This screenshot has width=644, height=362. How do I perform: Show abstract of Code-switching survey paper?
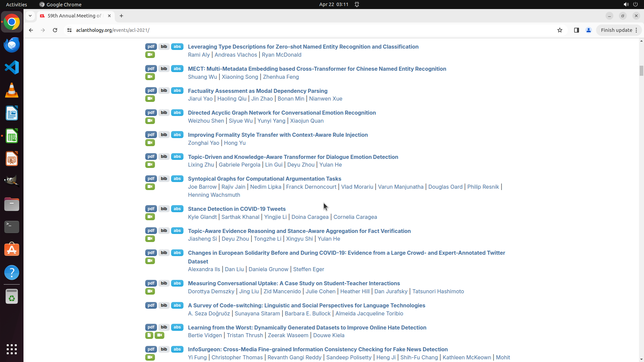pyautogui.click(x=177, y=305)
